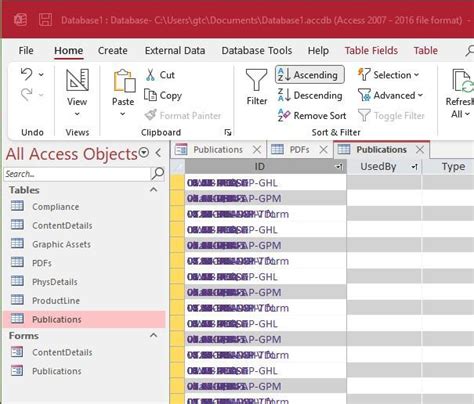Select the Publications table in navigation pane
The image size is (474, 404).
pos(84,319)
